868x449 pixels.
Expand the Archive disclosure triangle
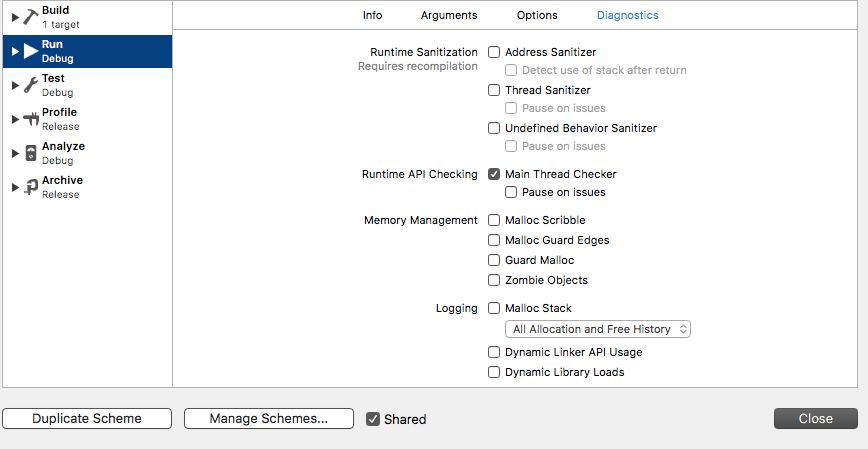pyautogui.click(x=15, y=187)
